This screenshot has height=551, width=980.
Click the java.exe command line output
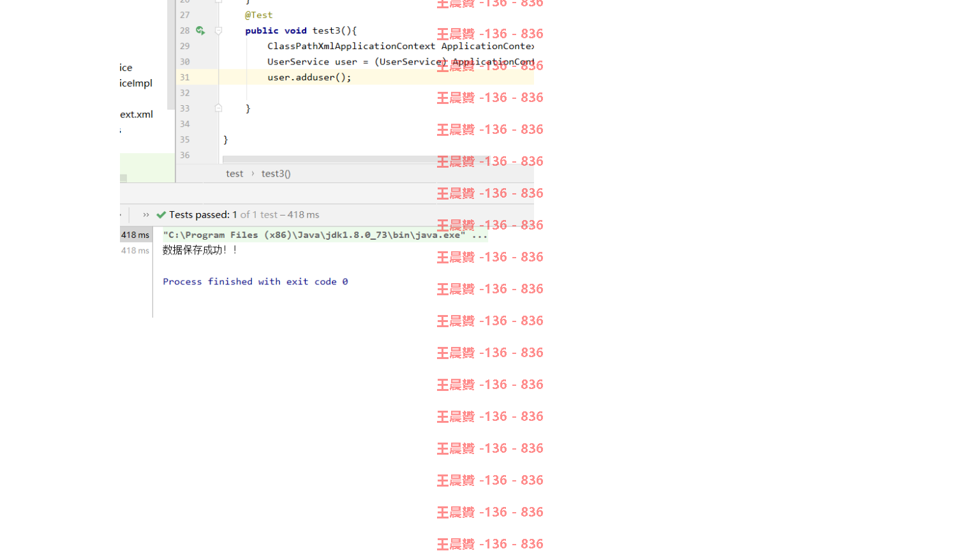pos(325,235)
